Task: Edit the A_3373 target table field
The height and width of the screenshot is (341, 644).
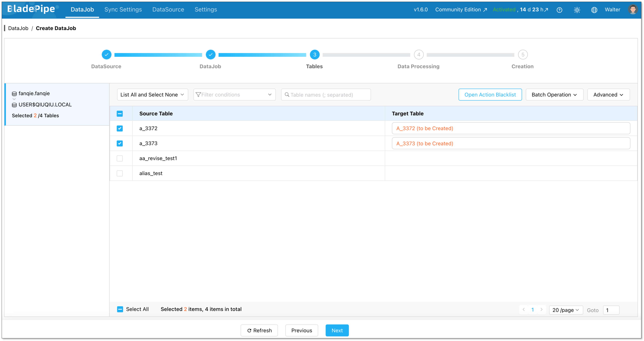Action: pos(511,143)
